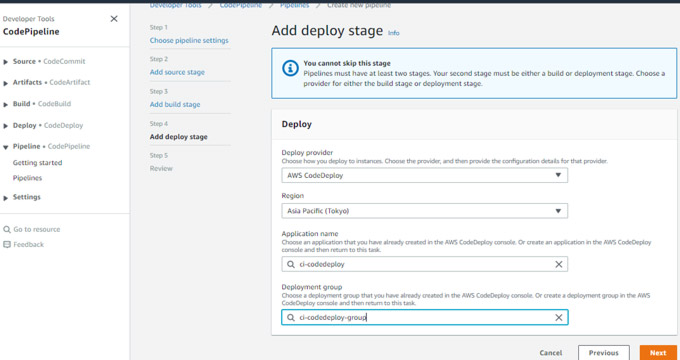Screen dimensions: 680x360
Task: Click the Cancel button
Action: [551, 353]
